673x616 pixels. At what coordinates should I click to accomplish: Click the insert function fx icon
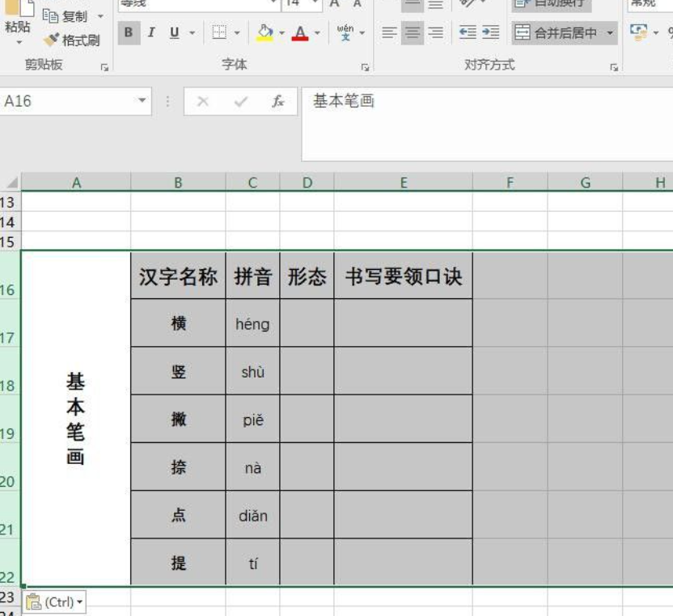277,101
